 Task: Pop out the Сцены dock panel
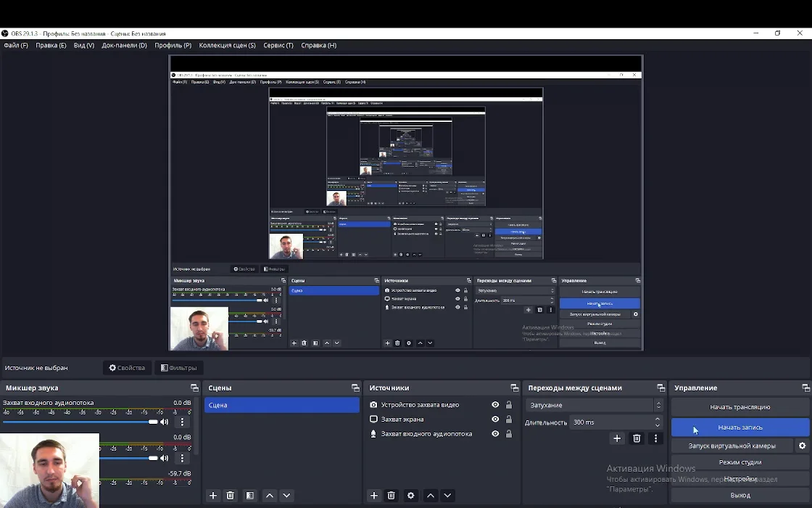[x=355, y=388]
